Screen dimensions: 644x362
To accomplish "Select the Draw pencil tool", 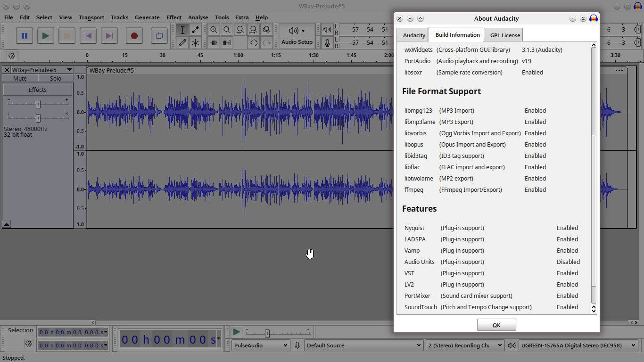I will pos(182,43).
